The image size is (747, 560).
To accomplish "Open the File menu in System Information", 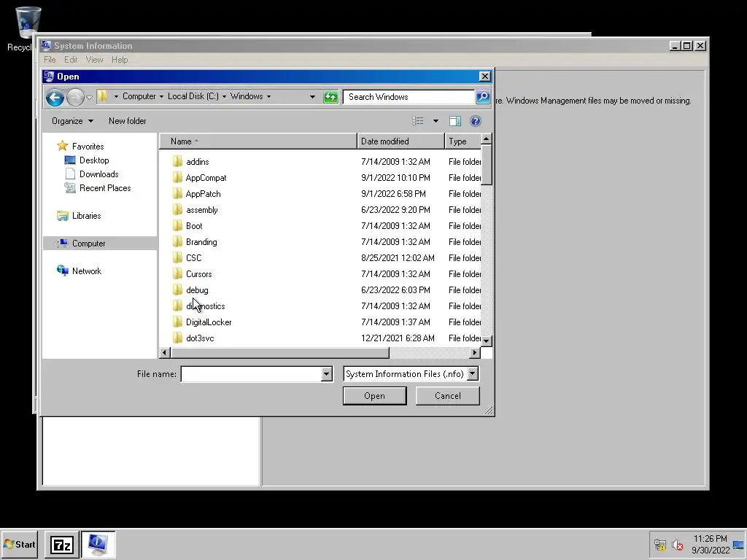I will click(x=50, y=60).
